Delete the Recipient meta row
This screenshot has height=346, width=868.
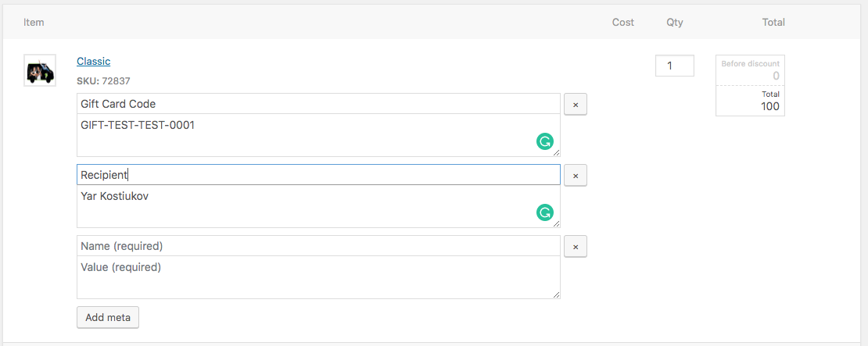[576, 176]
